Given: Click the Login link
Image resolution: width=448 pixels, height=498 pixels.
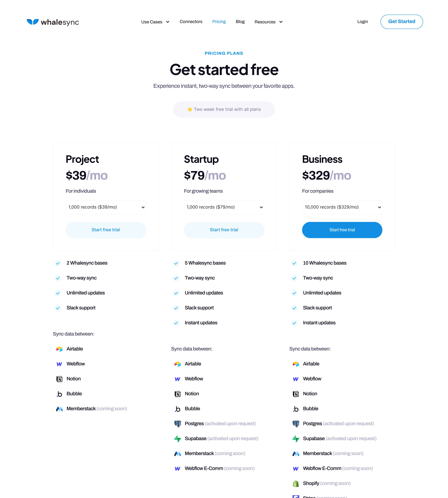Looking at the screenshot, I should click(x=362, y=22).
